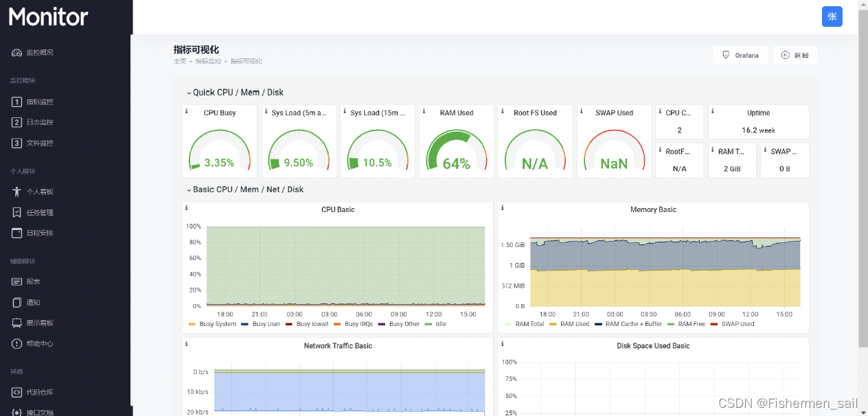
Task: Click the info icon on Disk Space Used Basic panel
Action: coord(502,343)
